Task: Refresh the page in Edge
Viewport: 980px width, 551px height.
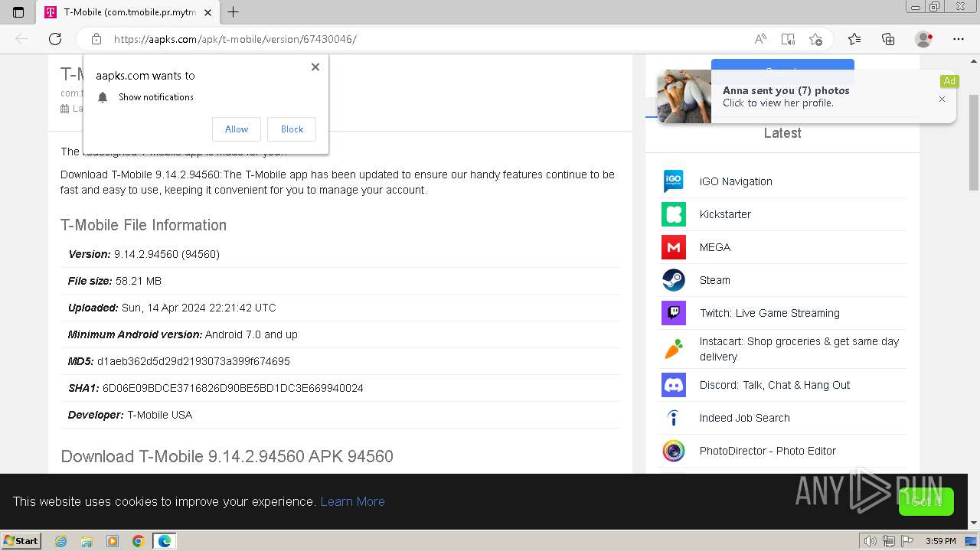Action: pyautogui.click(x=55, y=39)
